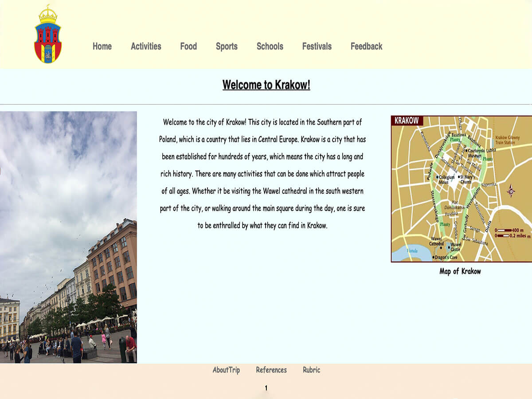The image size is (532, 399).
Task: Click the compass rose on the map
Action: point(511,191)
